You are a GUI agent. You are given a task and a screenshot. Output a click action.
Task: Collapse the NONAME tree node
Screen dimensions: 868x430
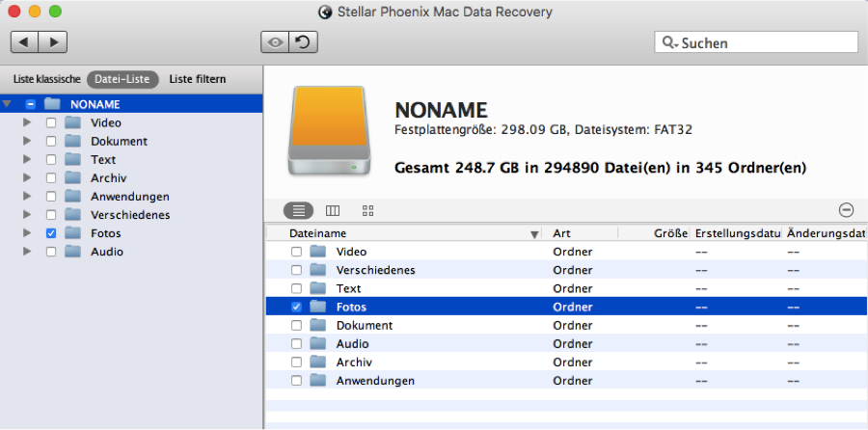(7, 104)
